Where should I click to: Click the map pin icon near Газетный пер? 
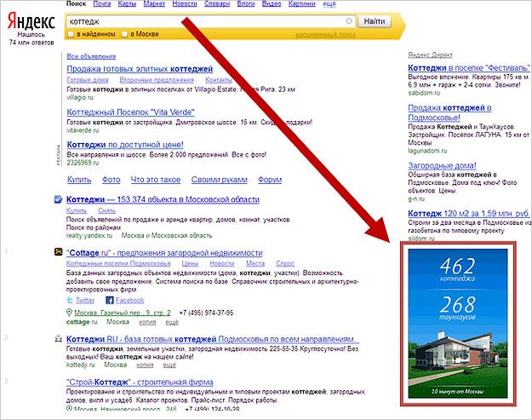click(69, 313)
